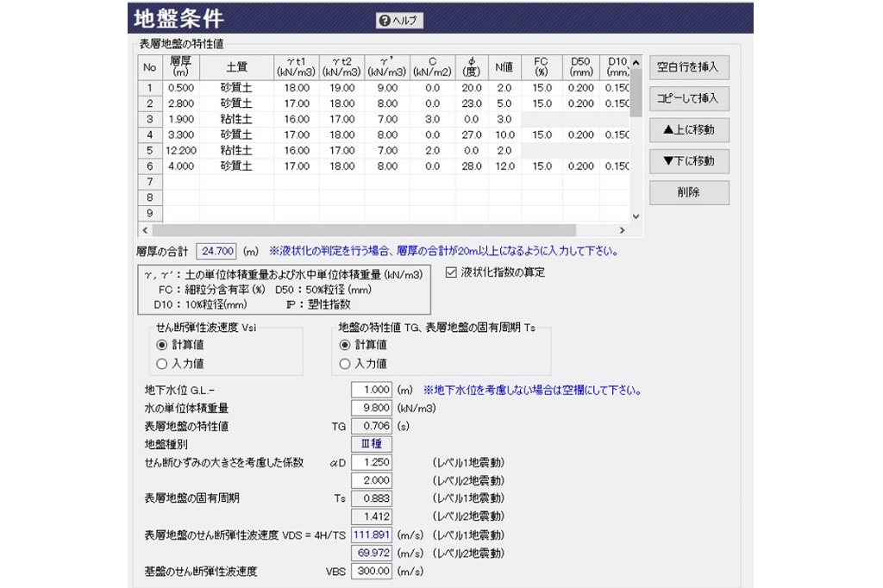Click C cell 3.0 in row 3
Viewport: 883px width, 588px height.
coord(433,119)
